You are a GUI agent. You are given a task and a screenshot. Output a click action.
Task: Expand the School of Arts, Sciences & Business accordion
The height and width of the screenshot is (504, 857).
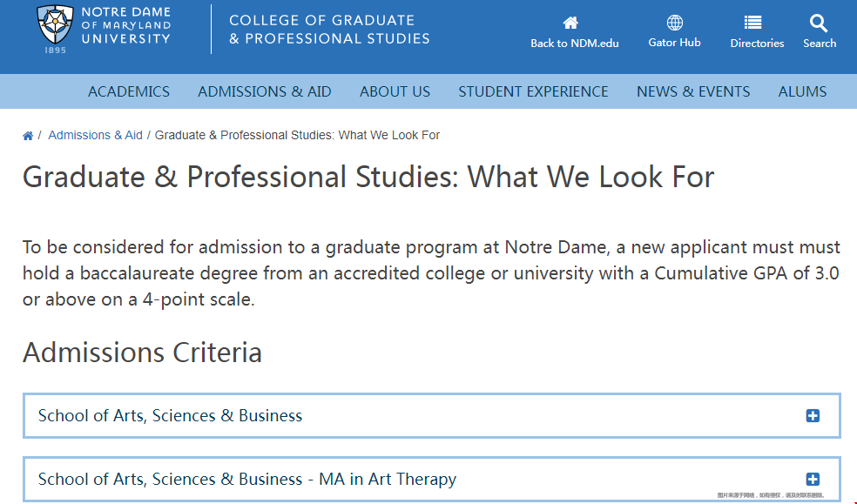[432, 415]
